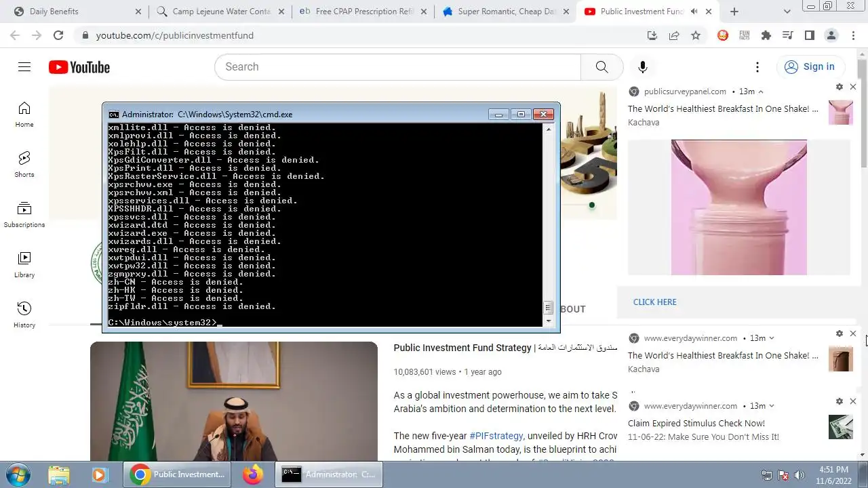868x488 pixels.
Task: Switch to Super Romantic Cheap Date tab
Action: pos(505,12)
